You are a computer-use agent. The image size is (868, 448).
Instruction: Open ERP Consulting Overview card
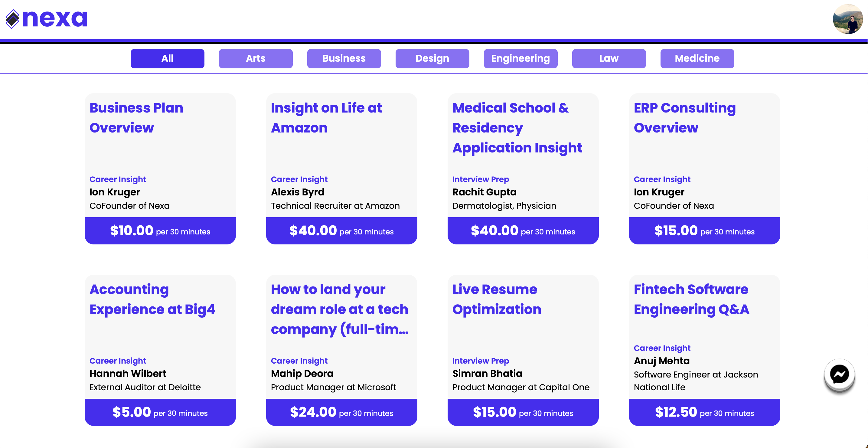pos(705,168)
